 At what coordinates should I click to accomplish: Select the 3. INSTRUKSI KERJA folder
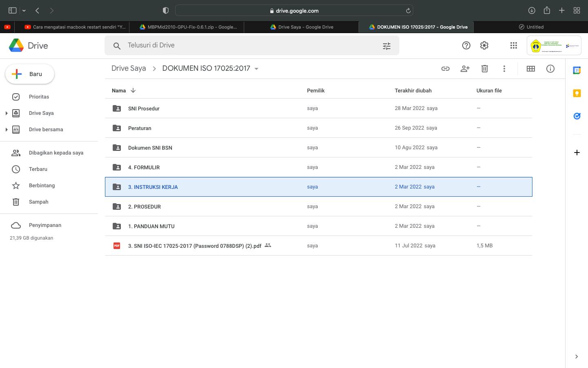point(318,187)
